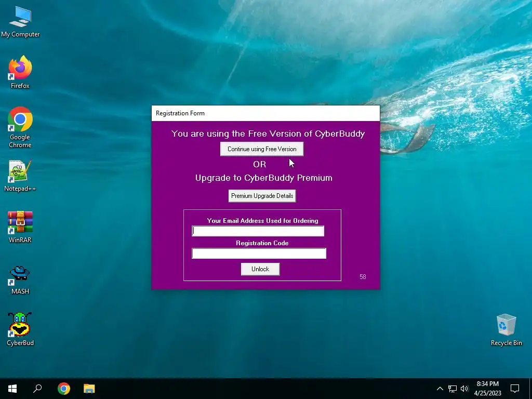Open the My Computer desktop icon
This screenshot has height=399, width=532.
20,22
